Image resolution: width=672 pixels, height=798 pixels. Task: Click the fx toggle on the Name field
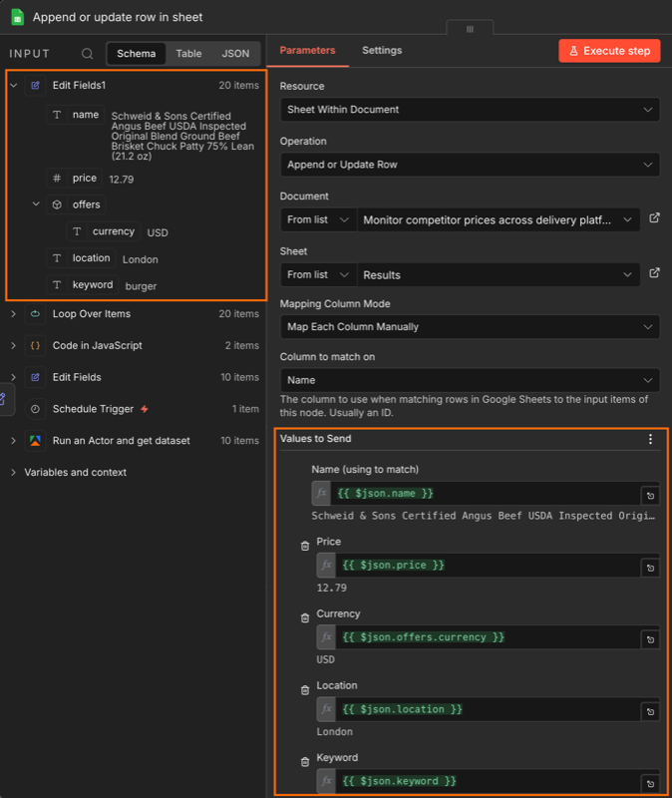click(321, 493)
